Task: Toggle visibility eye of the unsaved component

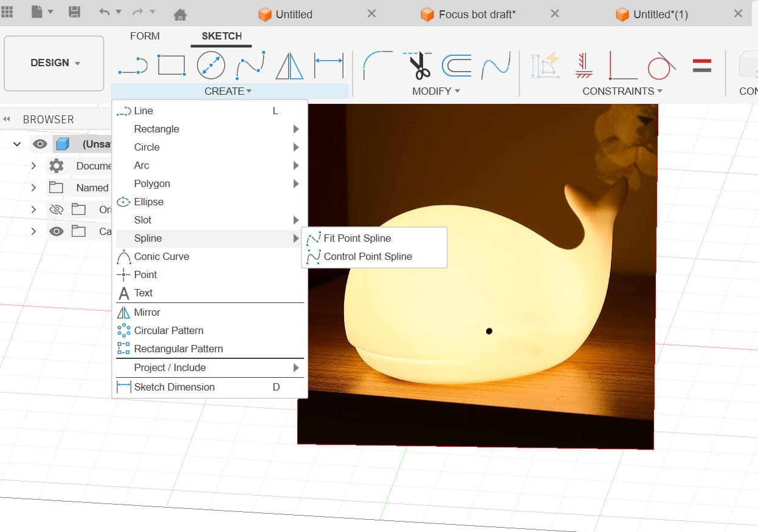Action: 40,144
